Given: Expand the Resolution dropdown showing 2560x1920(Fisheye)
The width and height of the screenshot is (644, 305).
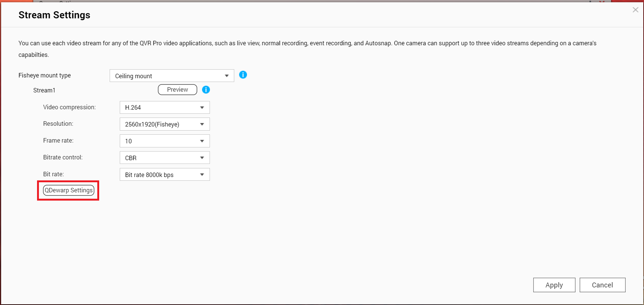Looking at the screenshot, I should [x=164, y=124].
